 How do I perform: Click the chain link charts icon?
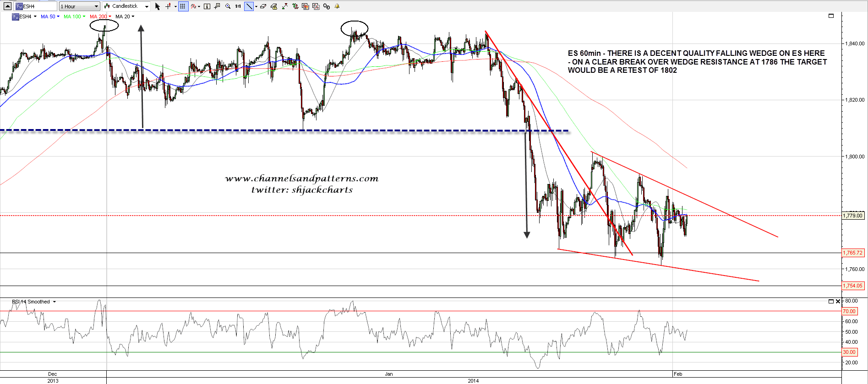coord(327,6)
